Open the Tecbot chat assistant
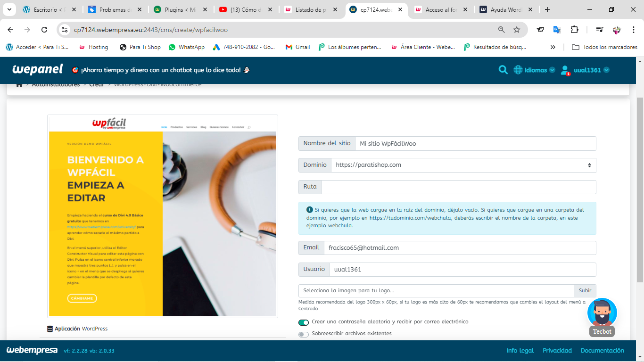 pos(602,317)
